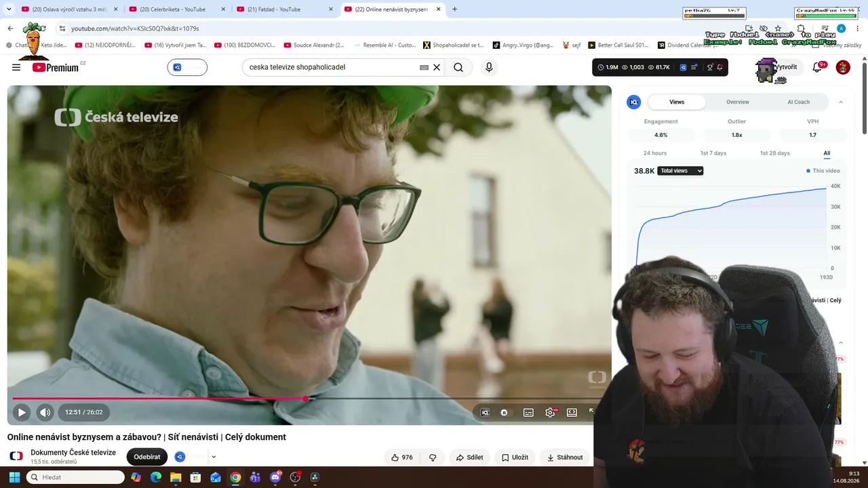868x488 pixels.
Task: Like the video with 976 likes
Action: coord(401,457)
